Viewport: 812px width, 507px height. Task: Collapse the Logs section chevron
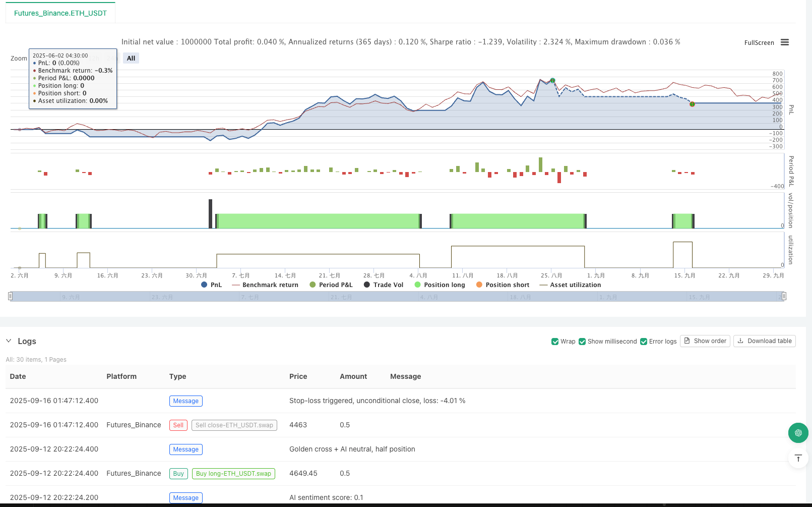[9, 341]
